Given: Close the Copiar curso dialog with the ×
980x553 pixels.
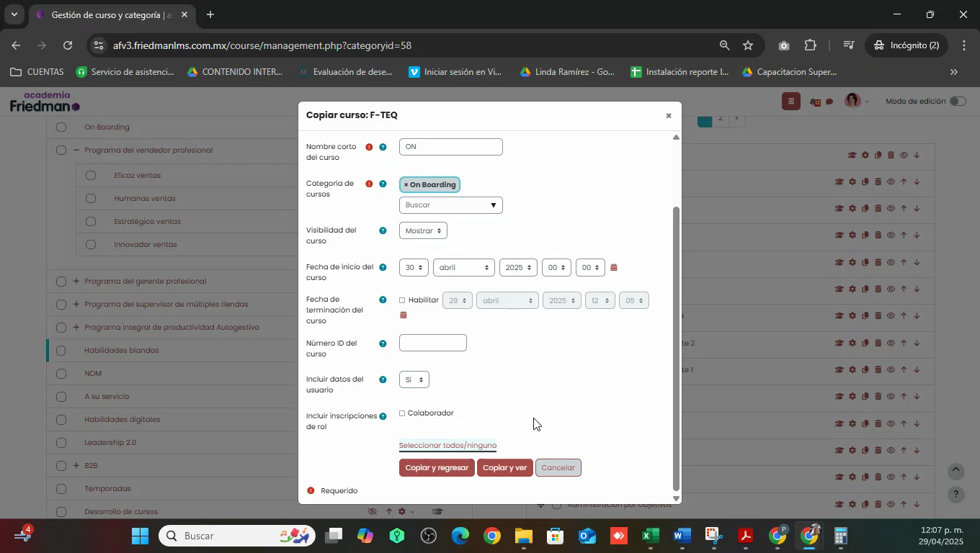Looking at the screenshot, I should point(668,116).
